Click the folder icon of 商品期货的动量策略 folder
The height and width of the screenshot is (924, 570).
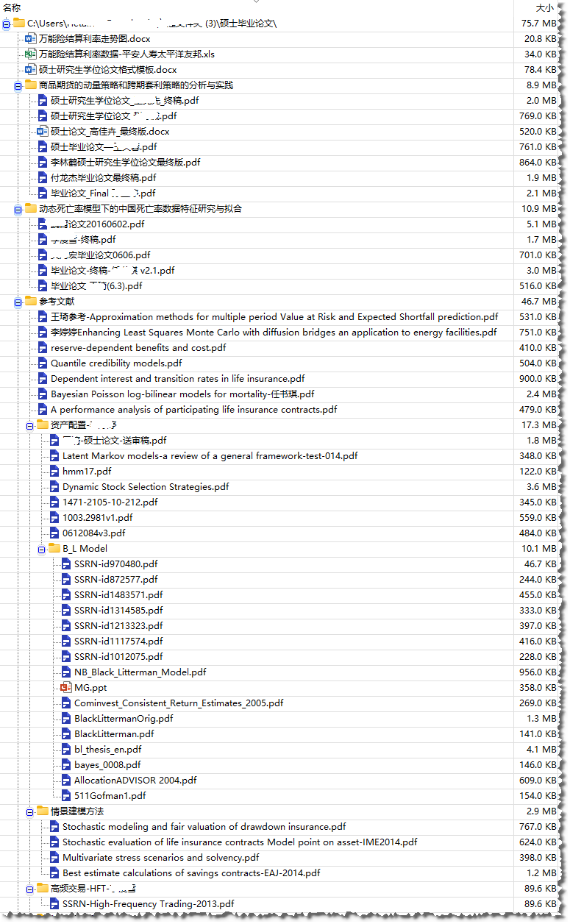click(x=31, y=85)
